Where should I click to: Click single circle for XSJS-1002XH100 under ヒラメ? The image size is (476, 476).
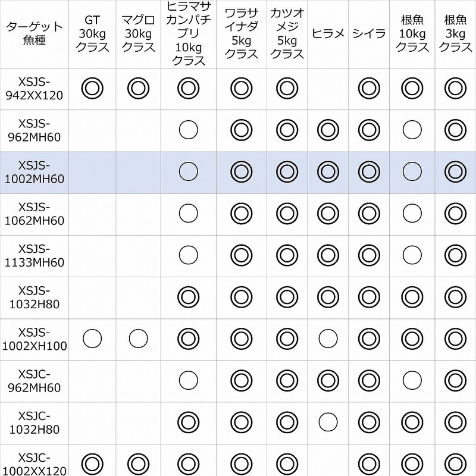tap(328, 339)
